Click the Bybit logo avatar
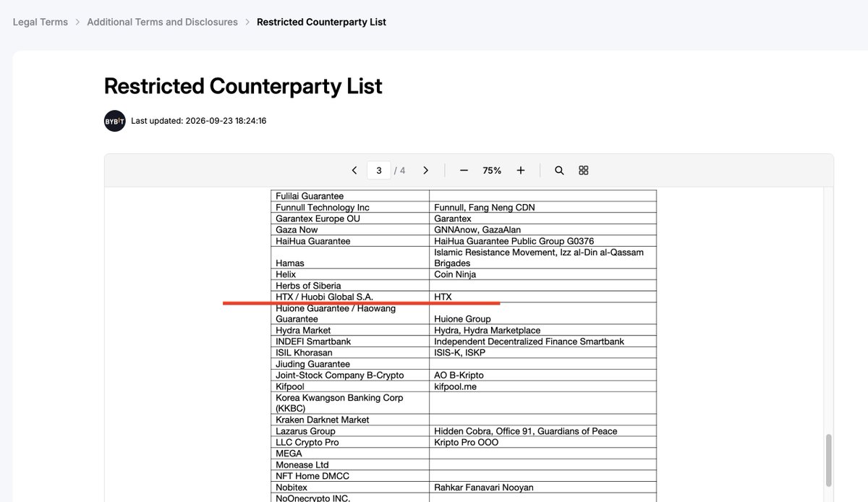The height and width of the screenshot is (502, 868). (115, 121)
